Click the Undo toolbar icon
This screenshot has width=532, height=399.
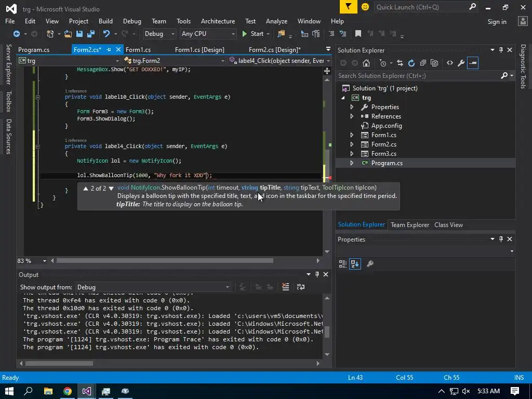pos(107,34)
